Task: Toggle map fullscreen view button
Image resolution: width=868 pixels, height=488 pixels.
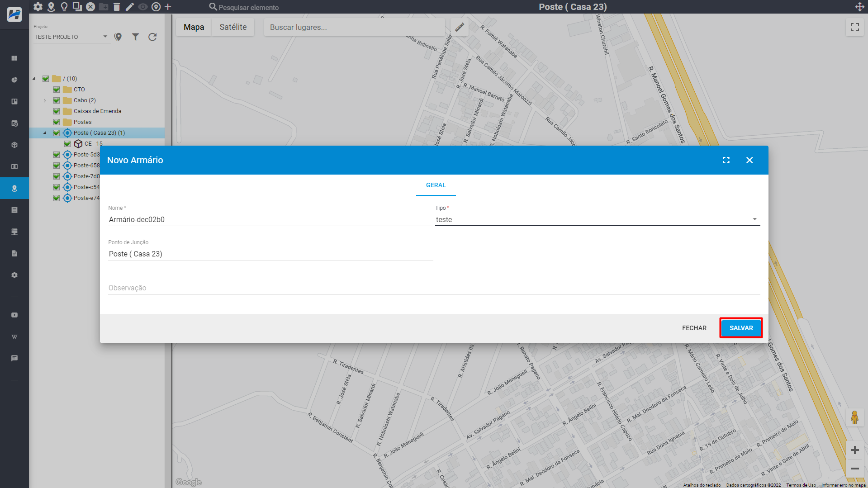Action: pyautogui.click(x=854, y=27)
